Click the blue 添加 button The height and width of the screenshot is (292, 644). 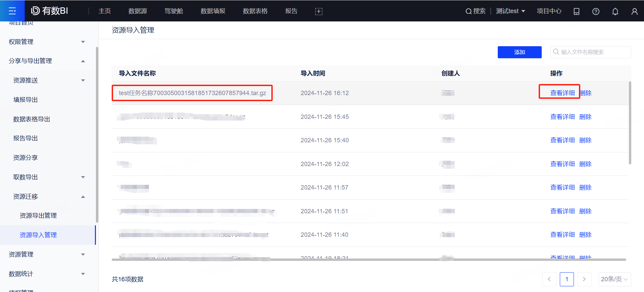click(x=519, y=52)
